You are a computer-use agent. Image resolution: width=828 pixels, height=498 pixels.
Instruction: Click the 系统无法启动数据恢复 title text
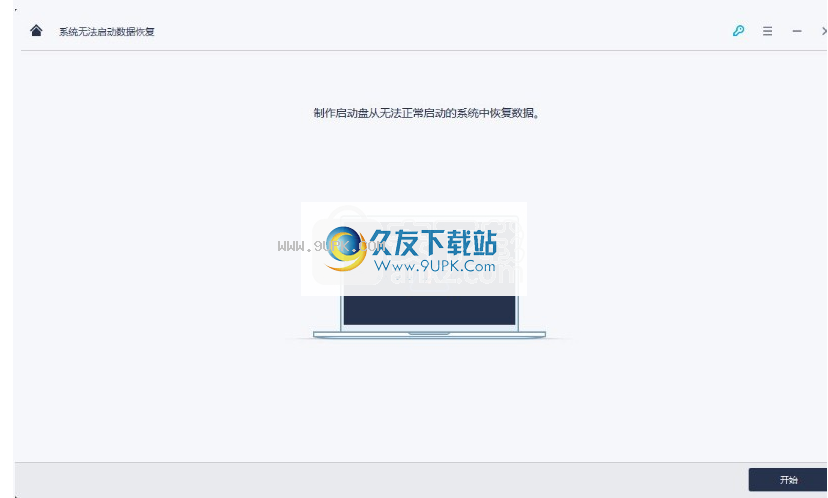coord(107,32)
